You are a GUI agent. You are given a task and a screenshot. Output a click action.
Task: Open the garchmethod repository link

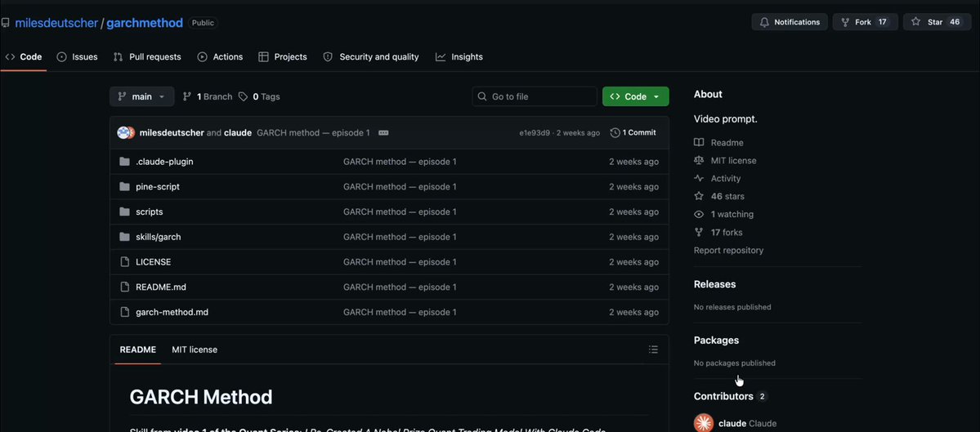point(145,23)
